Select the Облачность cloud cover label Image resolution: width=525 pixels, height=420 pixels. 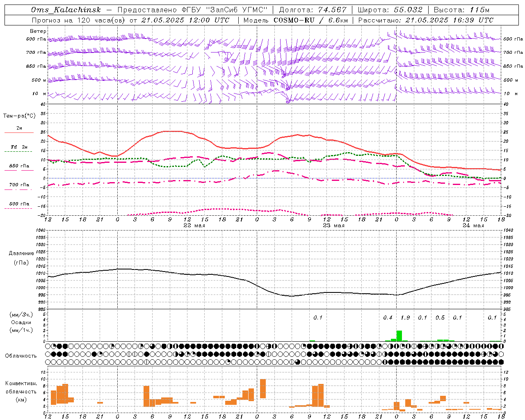point(21,356)
